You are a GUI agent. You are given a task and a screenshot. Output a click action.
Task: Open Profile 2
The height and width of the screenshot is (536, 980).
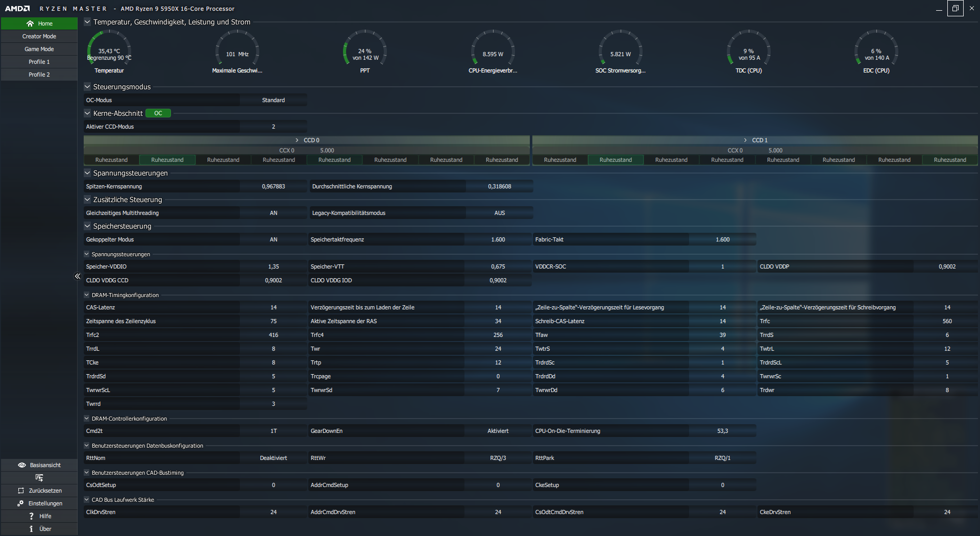click(39, 75)
